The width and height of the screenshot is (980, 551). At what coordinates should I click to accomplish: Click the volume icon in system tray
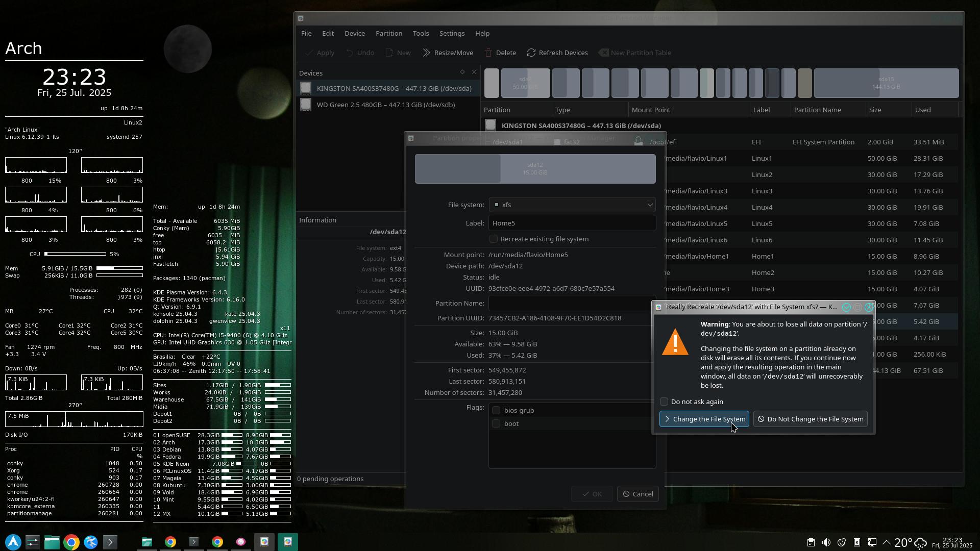(826, 542)
